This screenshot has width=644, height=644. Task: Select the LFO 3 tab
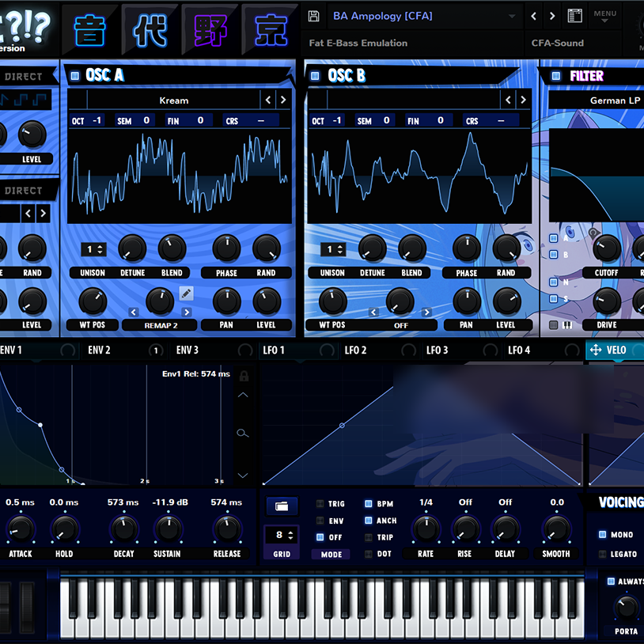437,350
